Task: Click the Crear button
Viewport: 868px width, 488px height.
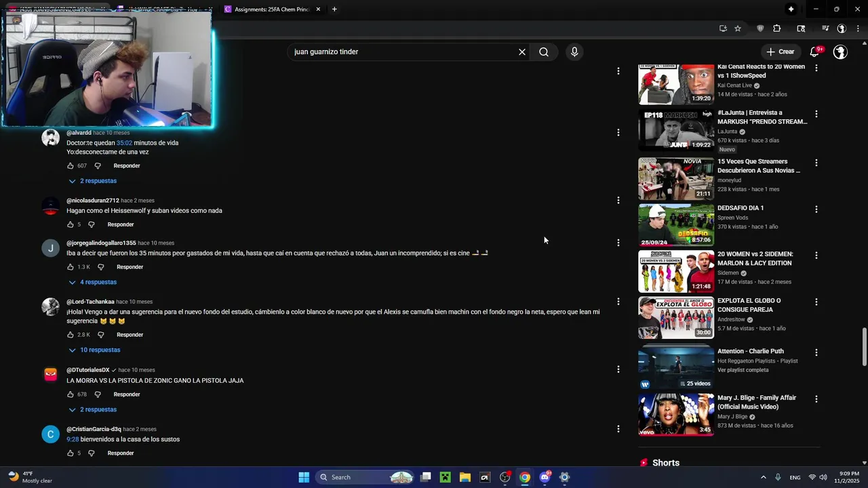Action: [x=780, y=52]
